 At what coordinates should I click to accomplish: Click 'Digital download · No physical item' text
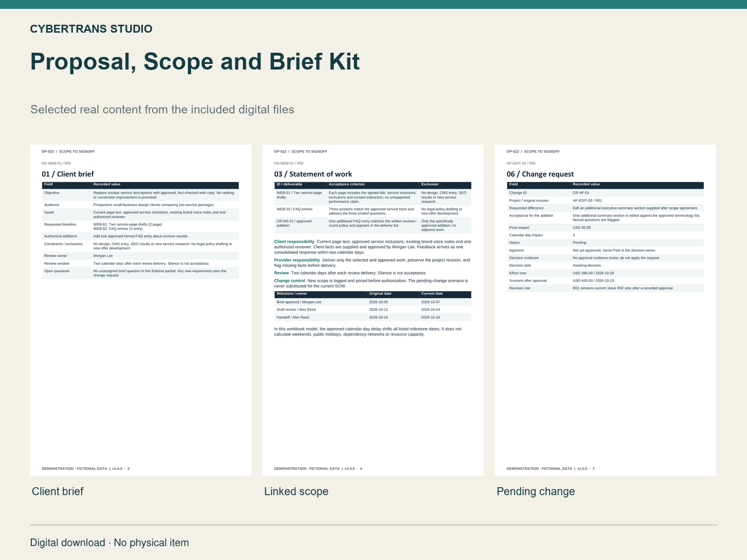[x=110, y=543]
